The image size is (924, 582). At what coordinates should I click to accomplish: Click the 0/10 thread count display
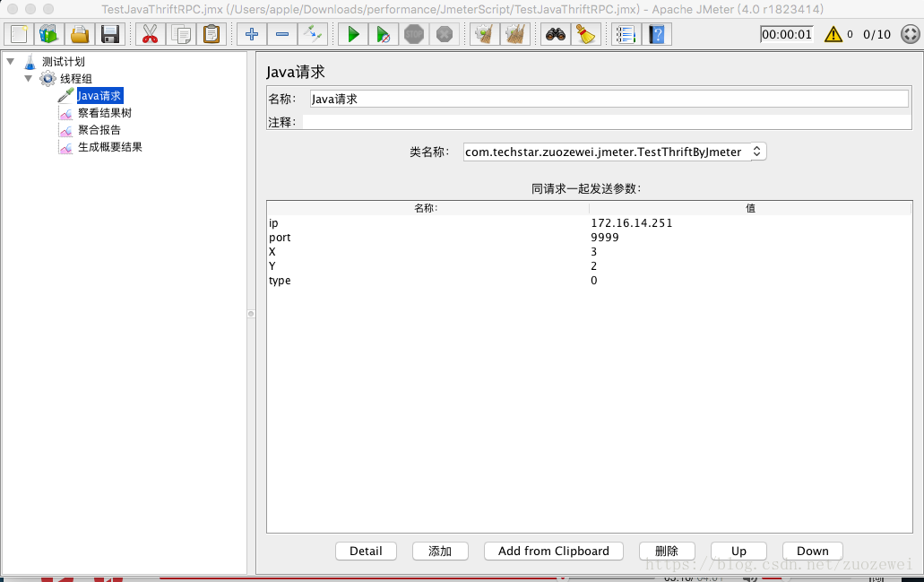(877, 34)
